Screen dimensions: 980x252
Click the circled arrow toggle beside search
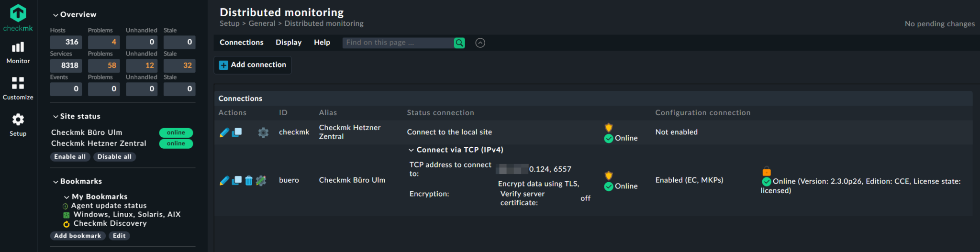(x=480, y=43)
